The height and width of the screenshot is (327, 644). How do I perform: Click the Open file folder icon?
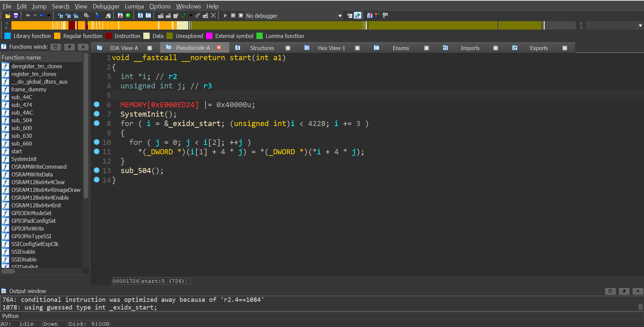(x=8, y=15)
